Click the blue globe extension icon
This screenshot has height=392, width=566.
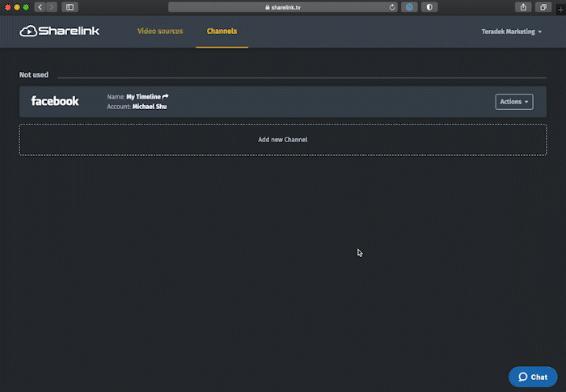410,6
